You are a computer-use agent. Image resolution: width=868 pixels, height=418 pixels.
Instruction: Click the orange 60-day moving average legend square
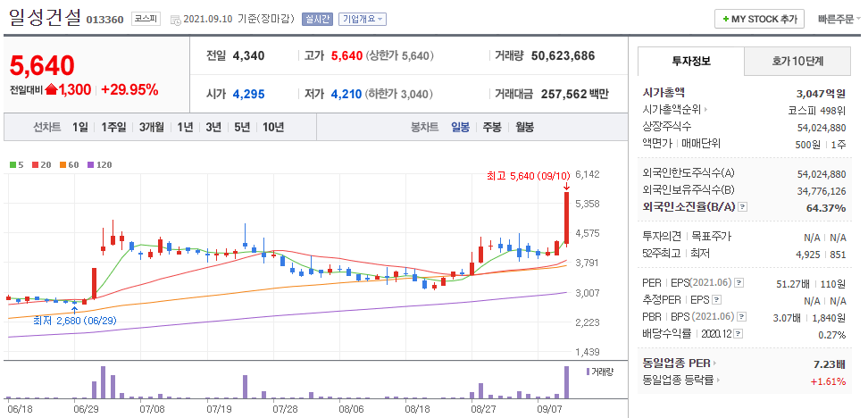point(63,164)
